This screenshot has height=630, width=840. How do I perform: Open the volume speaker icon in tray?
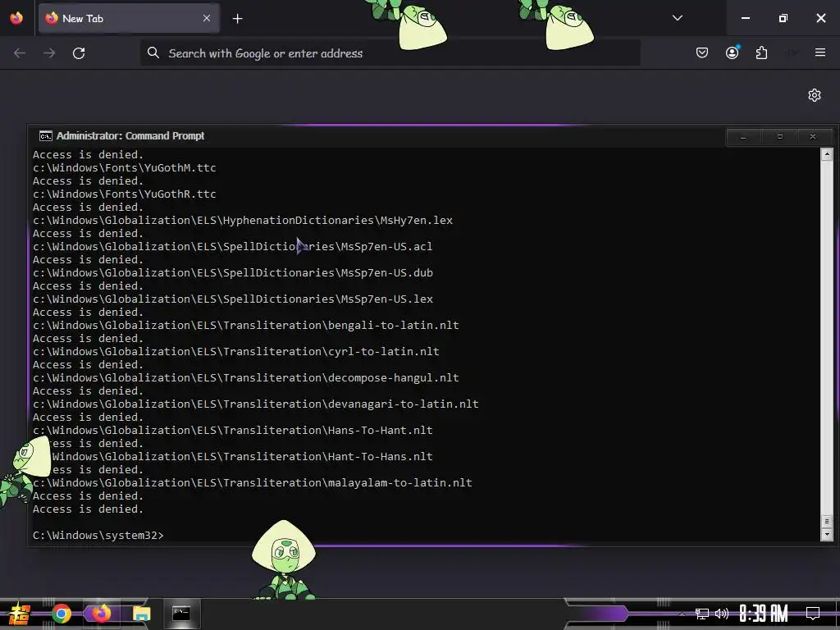point(722,614)
